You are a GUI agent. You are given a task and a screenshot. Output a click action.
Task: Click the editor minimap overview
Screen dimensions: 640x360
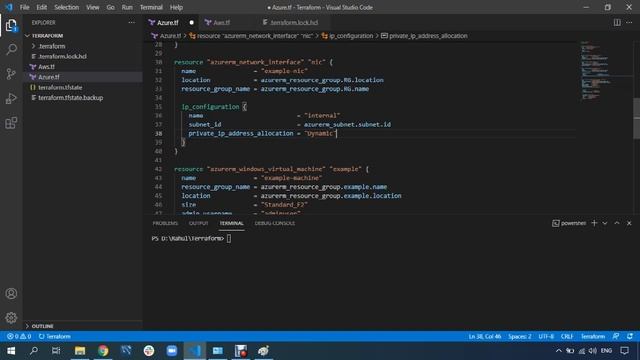(x=605, y=70)
